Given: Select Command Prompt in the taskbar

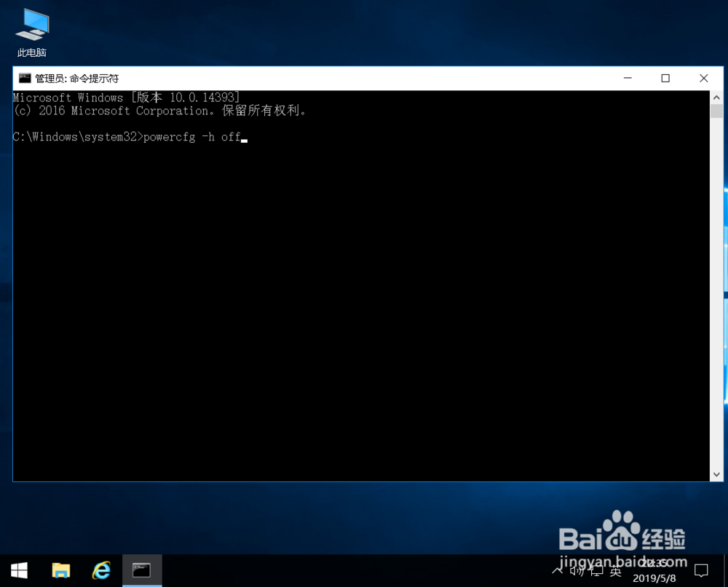Looking at the screenshot, I should tap(142, 571).
